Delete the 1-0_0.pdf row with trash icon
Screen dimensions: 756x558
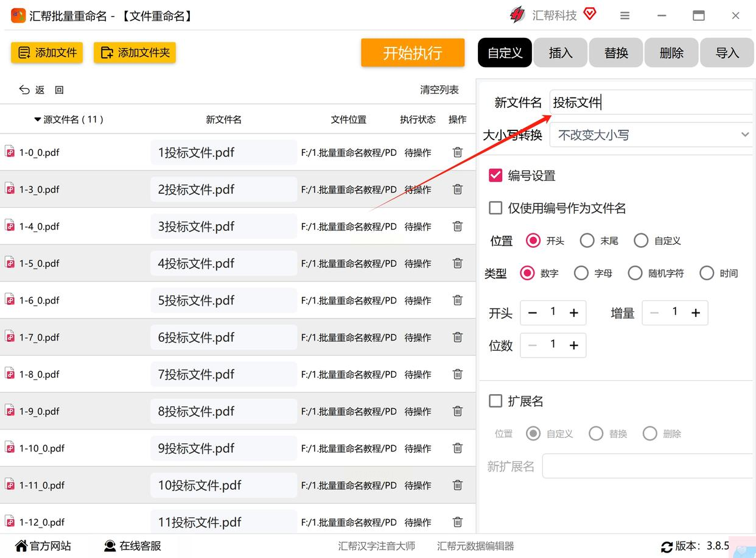pyautogui.click(x=458, y=152)
